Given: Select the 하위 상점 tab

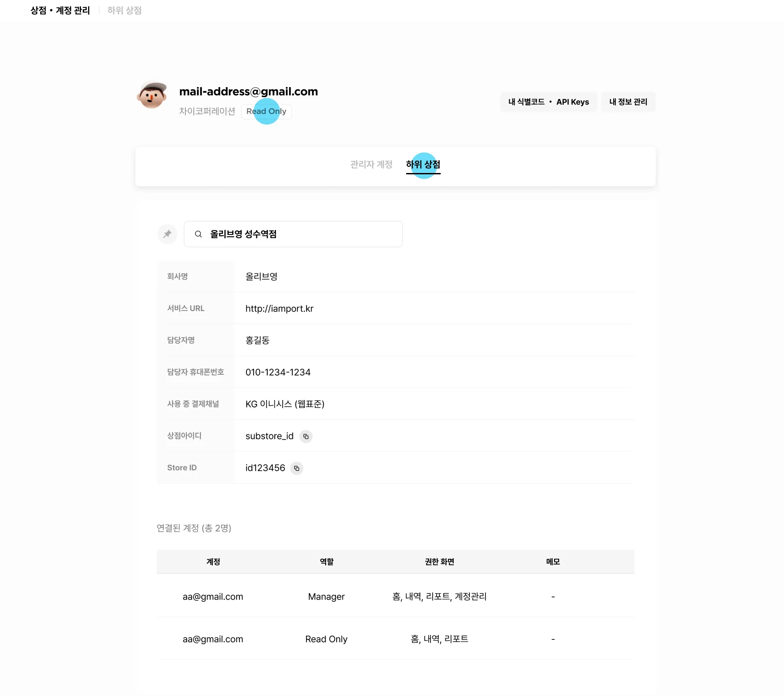Looking at the screenshot, I should coord(423,164).
